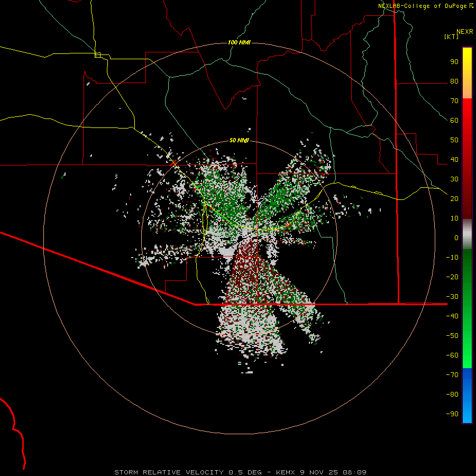Click the 70 value on velocity scale
The width and height of the screenshot is (476, 476).
tap(454, 101)
